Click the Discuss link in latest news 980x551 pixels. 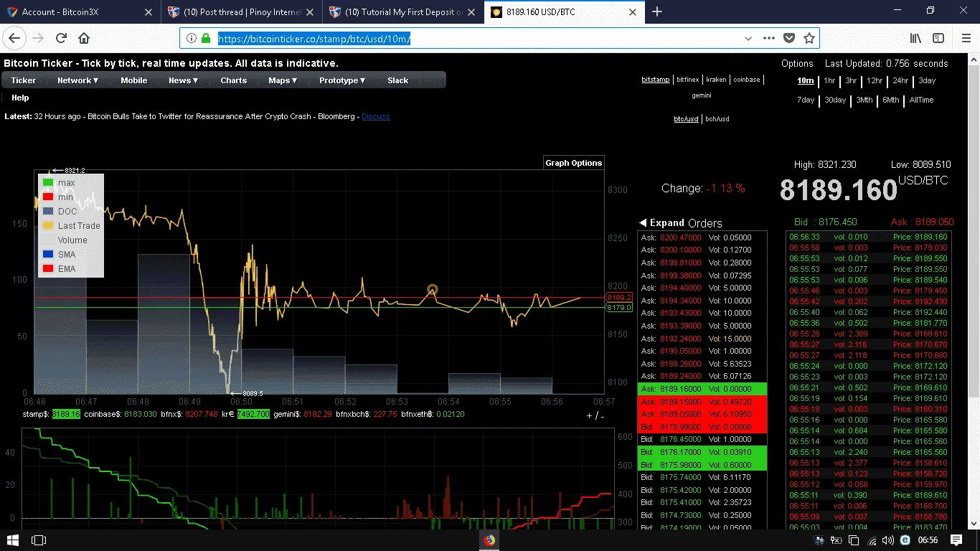click(x=376, y=116)
